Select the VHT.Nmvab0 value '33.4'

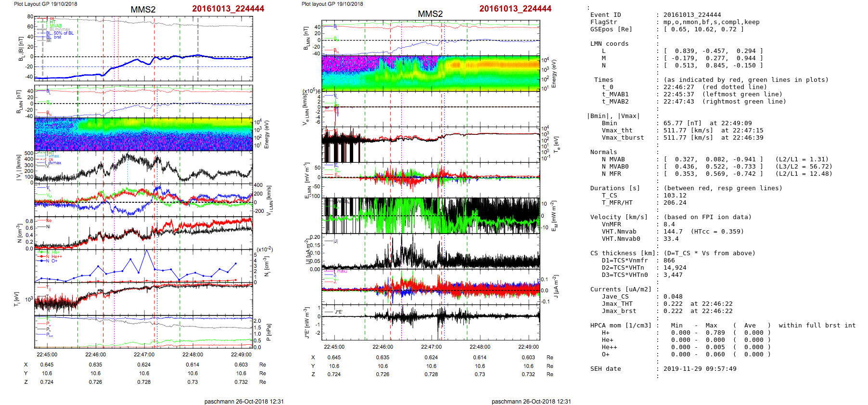tap(671, 239)
